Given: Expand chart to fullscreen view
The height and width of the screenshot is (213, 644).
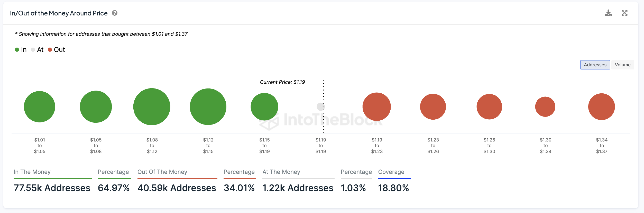Looking at the screenshot, I should 624,13.
